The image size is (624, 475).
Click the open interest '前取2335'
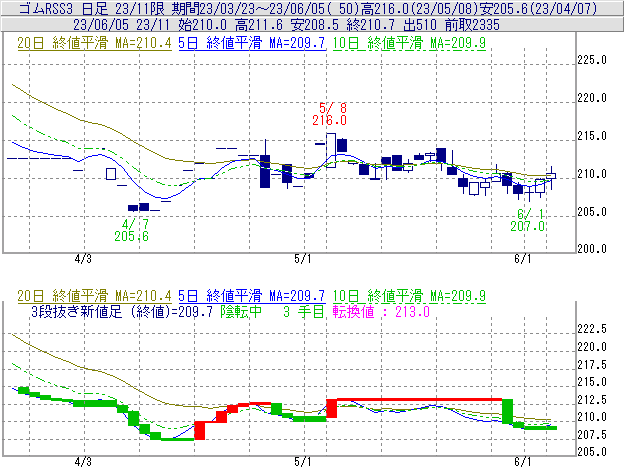click(472, 25)
